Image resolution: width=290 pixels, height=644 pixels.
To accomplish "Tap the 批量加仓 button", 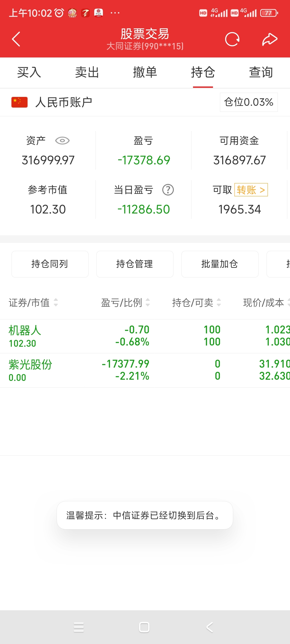I will click(x=220, y=264).
